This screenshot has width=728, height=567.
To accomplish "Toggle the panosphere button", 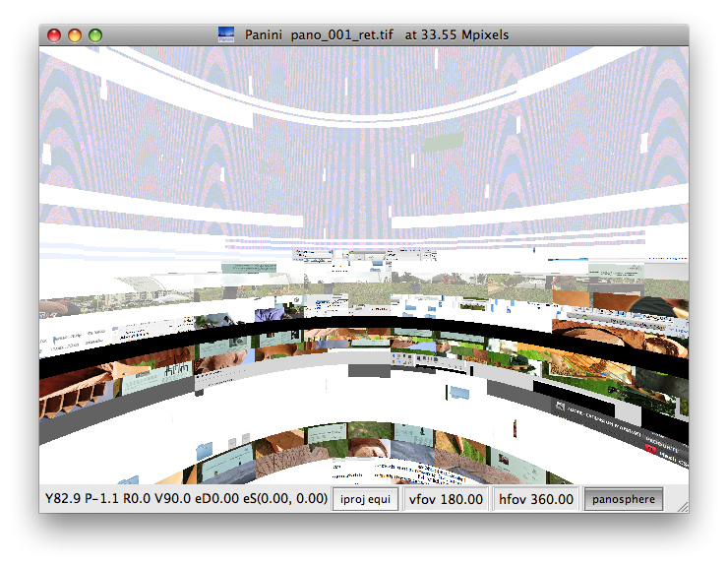I will pyautogui.click(x=624, y=499).
